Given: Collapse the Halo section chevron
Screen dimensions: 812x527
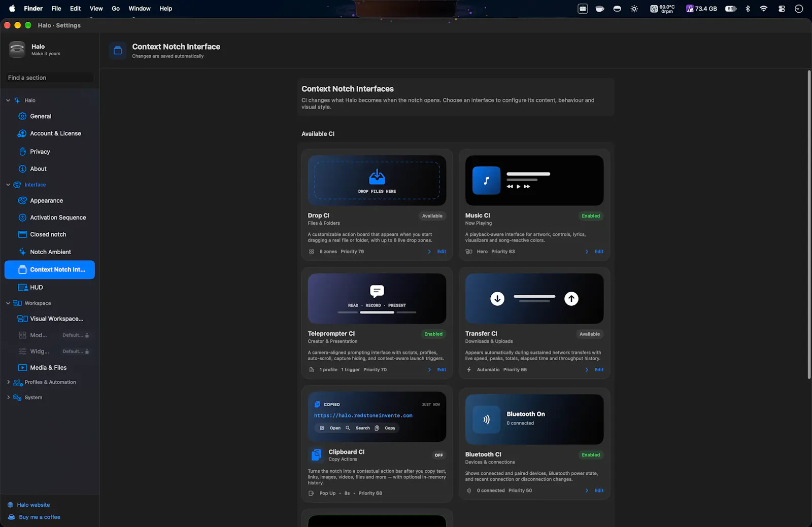Looking at the screenshot, I should point(8,100).
